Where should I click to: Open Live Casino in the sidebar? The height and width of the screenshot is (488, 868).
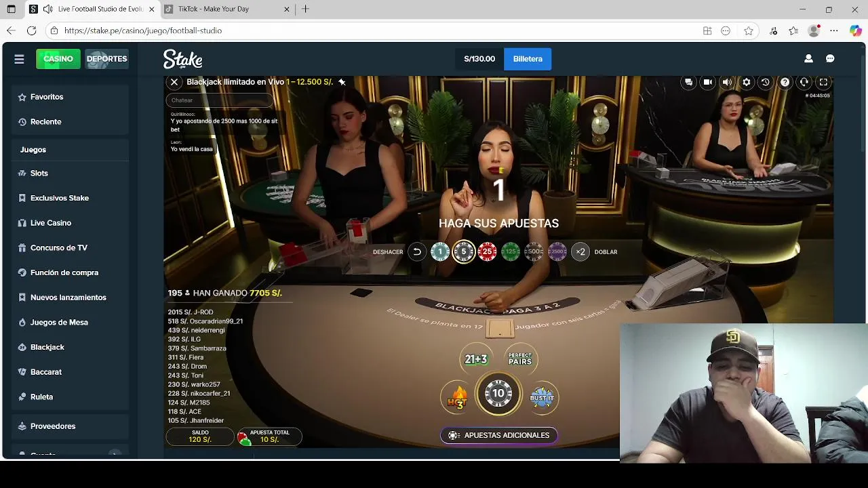pos(71,223)
